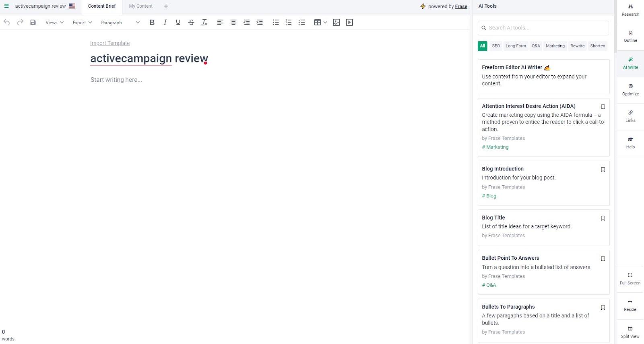Insert a checklist

pyautogui.click(x=302, y=23)
